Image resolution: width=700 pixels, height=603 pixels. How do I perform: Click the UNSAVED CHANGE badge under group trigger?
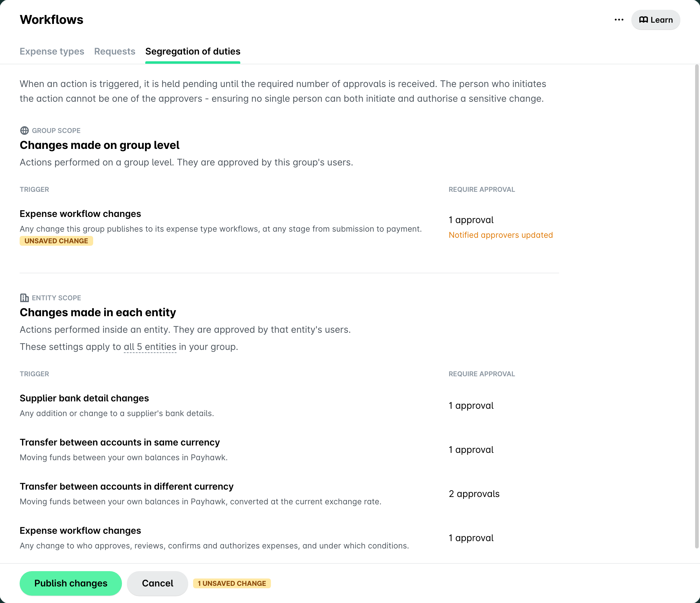56,241
